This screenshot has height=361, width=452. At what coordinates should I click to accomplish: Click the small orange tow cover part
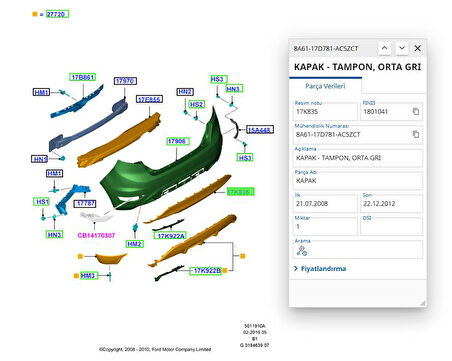tap(110, 259)
